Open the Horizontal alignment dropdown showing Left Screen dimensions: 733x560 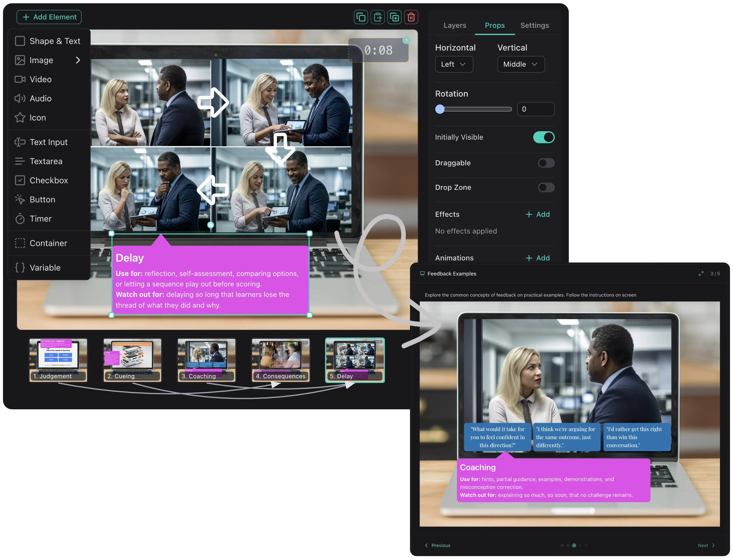pyautogui.click(x=454, y=64)
